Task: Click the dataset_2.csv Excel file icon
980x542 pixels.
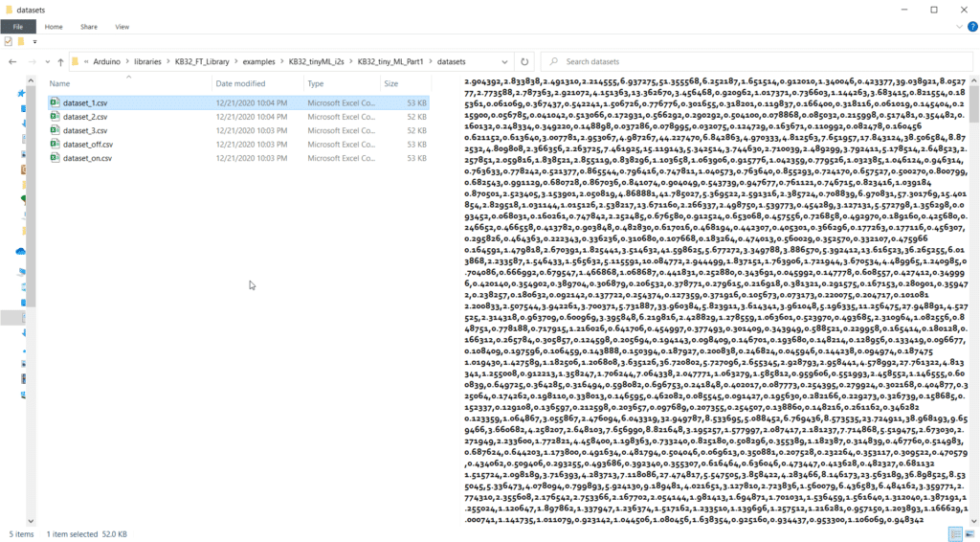Action: (x=55, y=116)
